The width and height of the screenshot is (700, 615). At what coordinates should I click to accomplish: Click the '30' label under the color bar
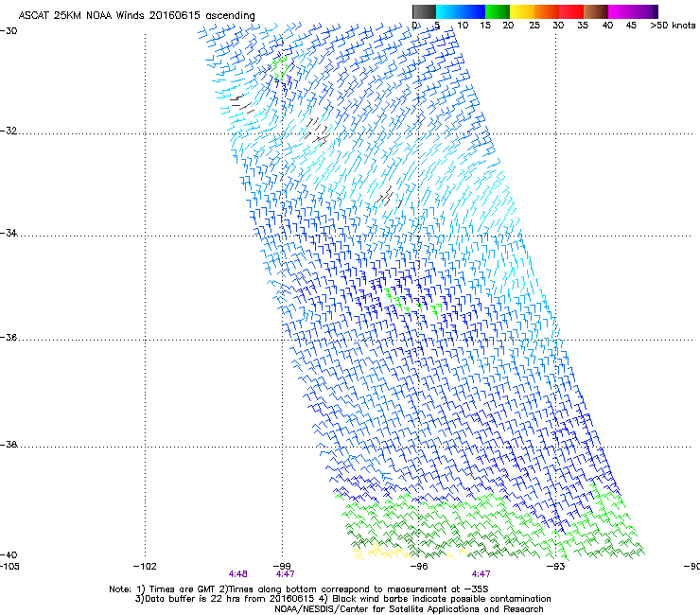(558, 26)
